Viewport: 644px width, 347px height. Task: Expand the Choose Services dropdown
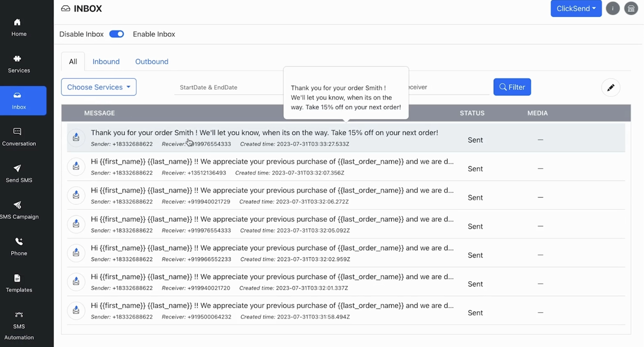tap(99, 87)
